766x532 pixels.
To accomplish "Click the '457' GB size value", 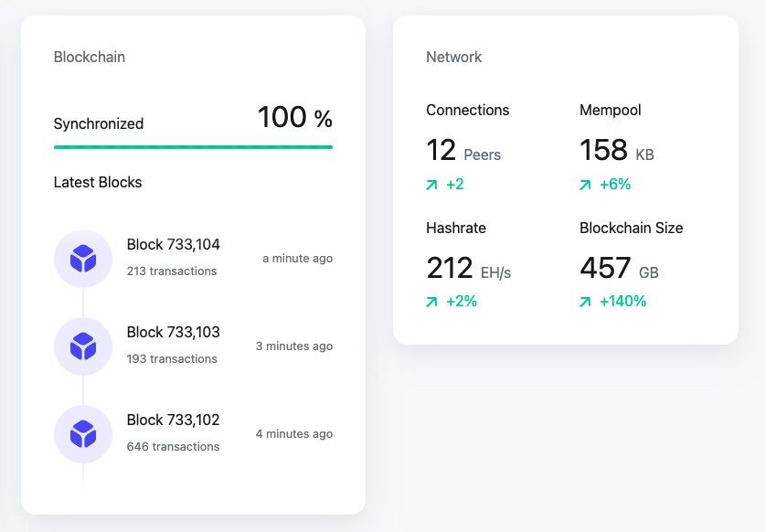I will click(605, 268).
